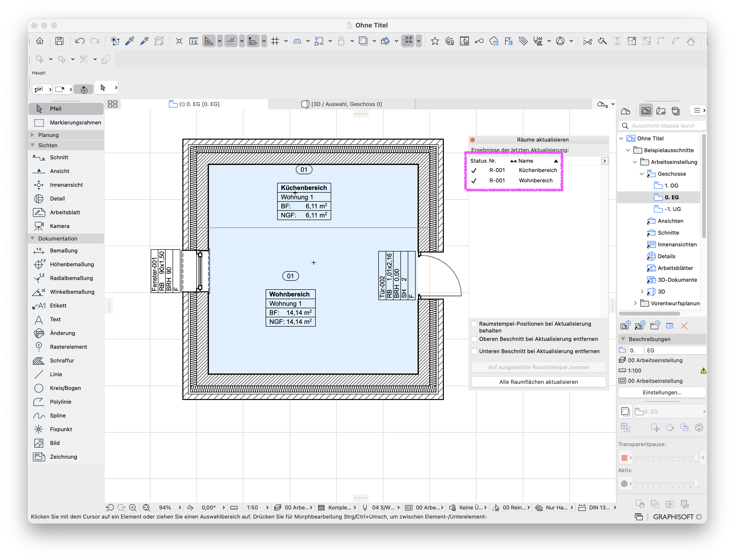Click the red delete X icon
The image size is (735, 560).
684,326
